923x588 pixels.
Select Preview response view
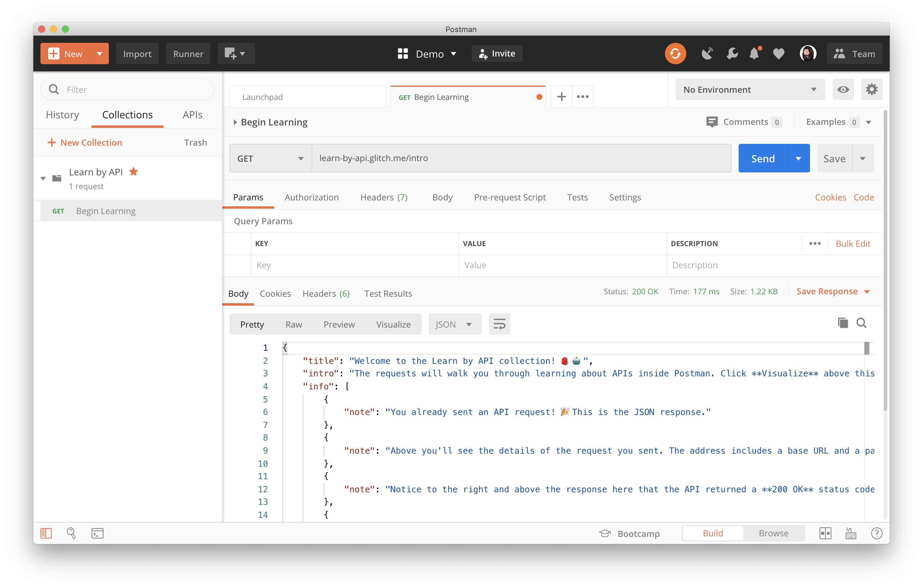(x=339, y=324)
